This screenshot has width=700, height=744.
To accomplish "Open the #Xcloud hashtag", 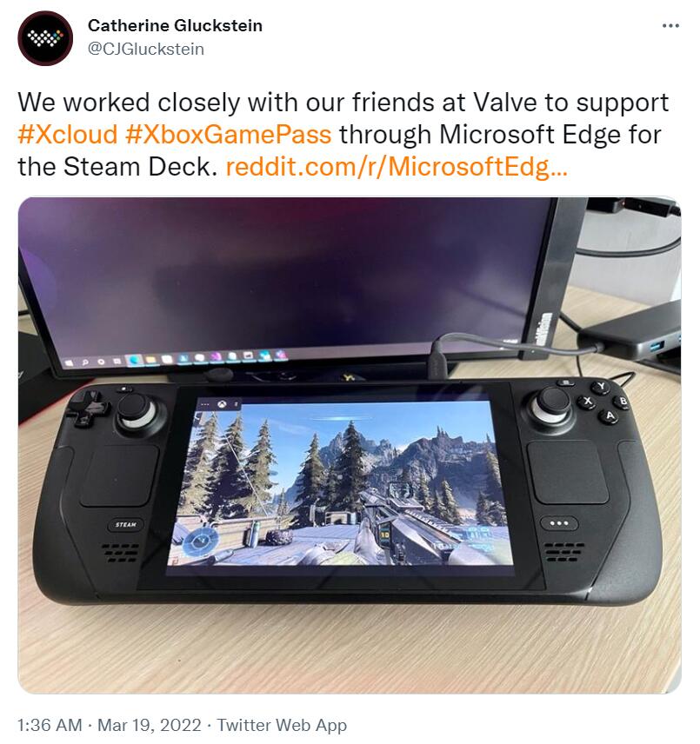I will pos(67,135).
